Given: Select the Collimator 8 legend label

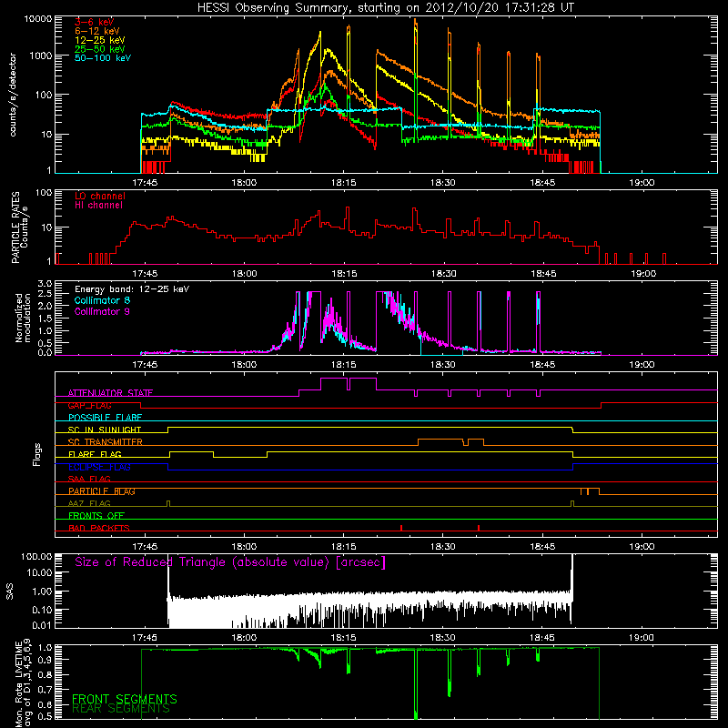Looking at the screenshot, I should [102, 300].
